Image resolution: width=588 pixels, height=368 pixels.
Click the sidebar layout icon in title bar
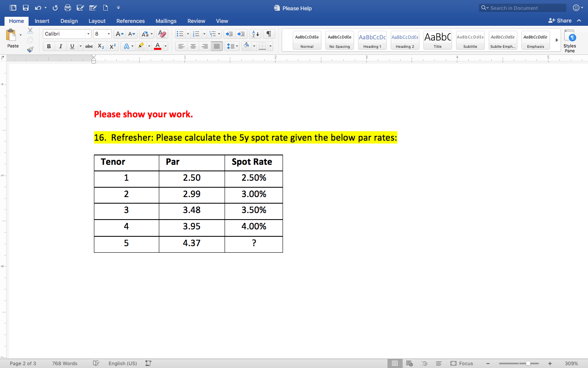click(x=13, y=8)
